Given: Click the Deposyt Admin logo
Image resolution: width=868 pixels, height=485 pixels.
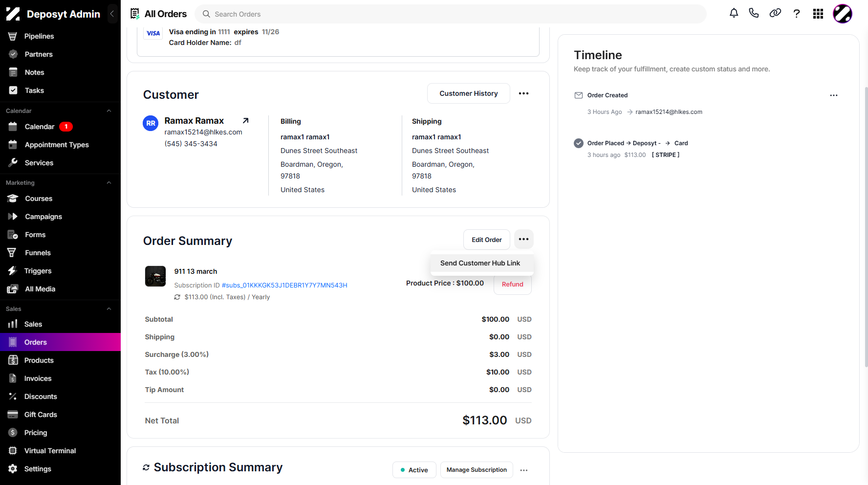Looking at the screenshot, I should pos(13,14).
